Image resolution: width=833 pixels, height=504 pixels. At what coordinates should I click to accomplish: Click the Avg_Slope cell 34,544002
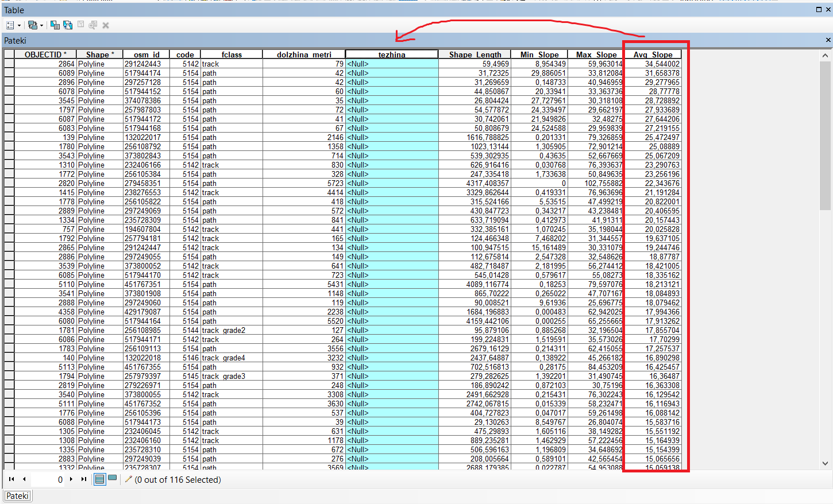click(x=653, y=64)
